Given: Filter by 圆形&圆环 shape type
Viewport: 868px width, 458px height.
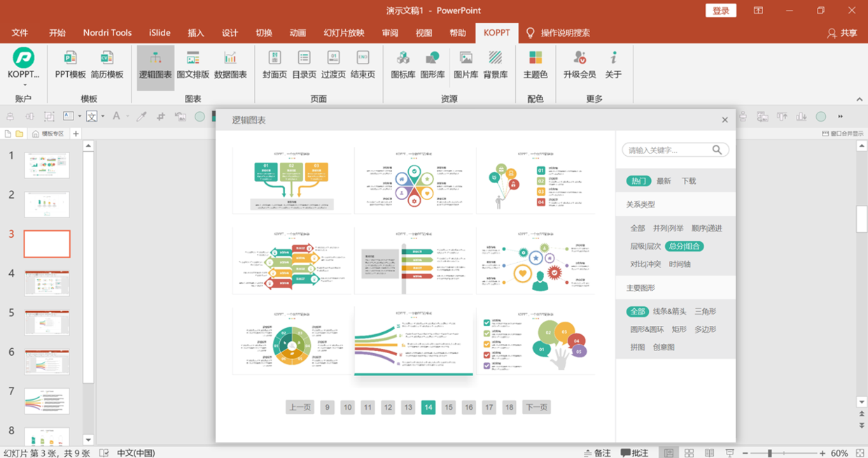Looking at the screenshot, I should point(647,329).
